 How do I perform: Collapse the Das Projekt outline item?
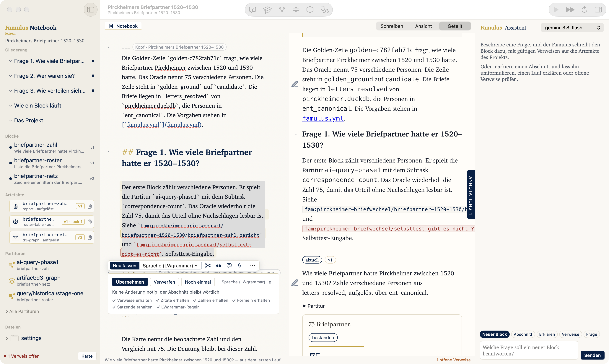pos(10,120)
